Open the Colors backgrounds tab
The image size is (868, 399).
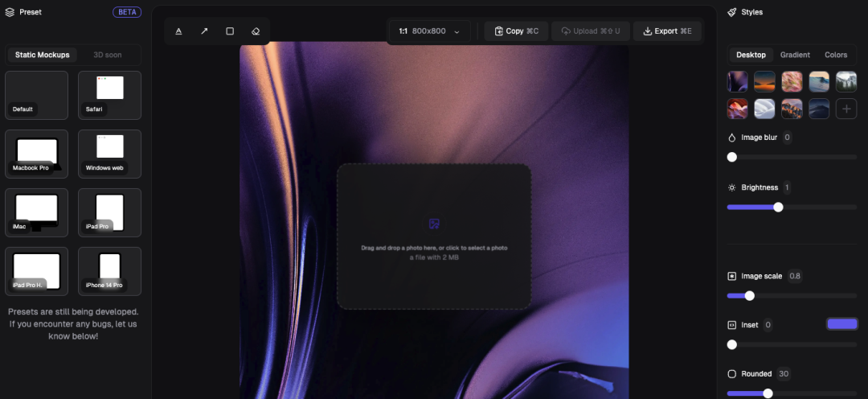[x=835, y=55]
